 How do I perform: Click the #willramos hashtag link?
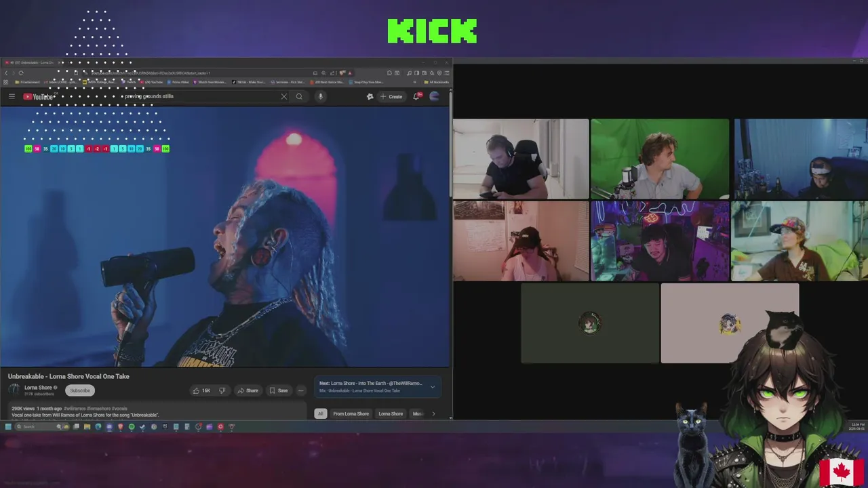pyautogui.click(x=74, y=409)
